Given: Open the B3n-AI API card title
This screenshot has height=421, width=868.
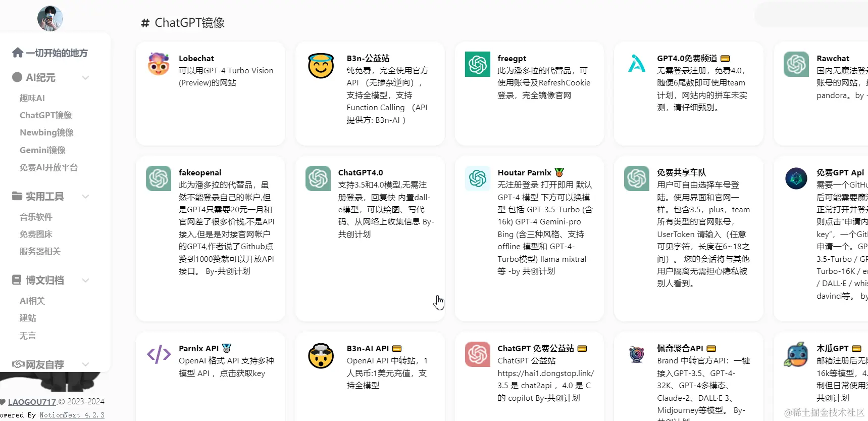Looking at the screenshot, I should coord(368,349).
